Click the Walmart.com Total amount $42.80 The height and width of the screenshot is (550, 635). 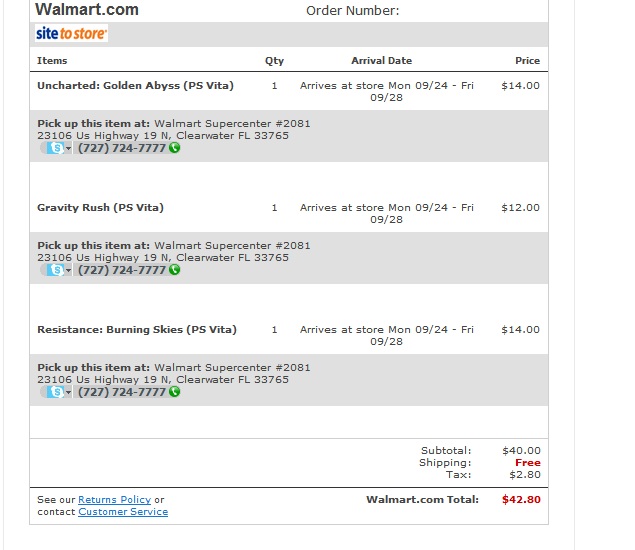(x=521, y=499)
